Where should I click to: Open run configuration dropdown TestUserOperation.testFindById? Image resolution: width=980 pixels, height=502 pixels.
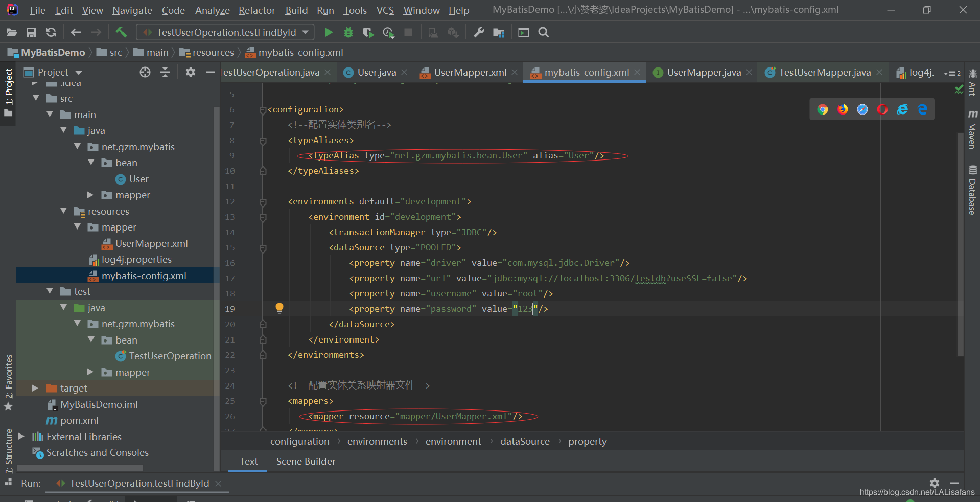[x=225, y=32]
